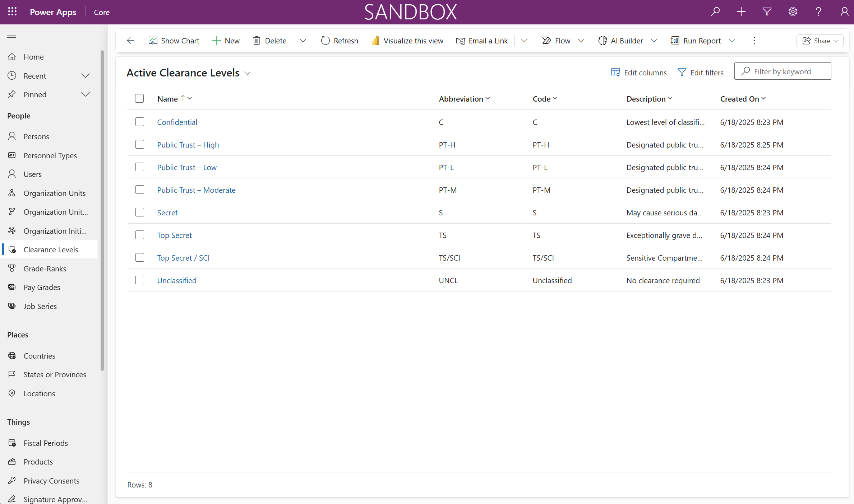Expand the Flow dropdown arrow
854x504 pixels.
click(x=581, y=41)
